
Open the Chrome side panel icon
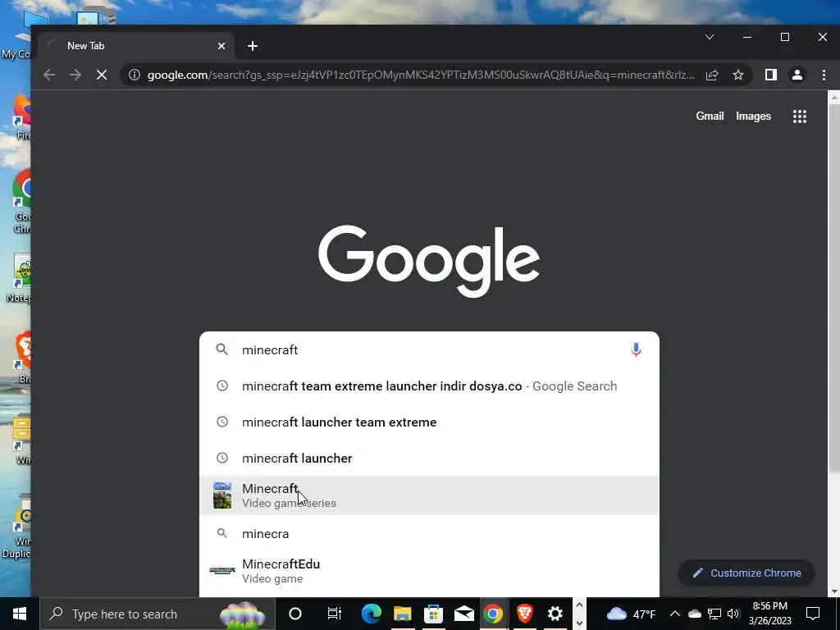(x=771, y=75)
